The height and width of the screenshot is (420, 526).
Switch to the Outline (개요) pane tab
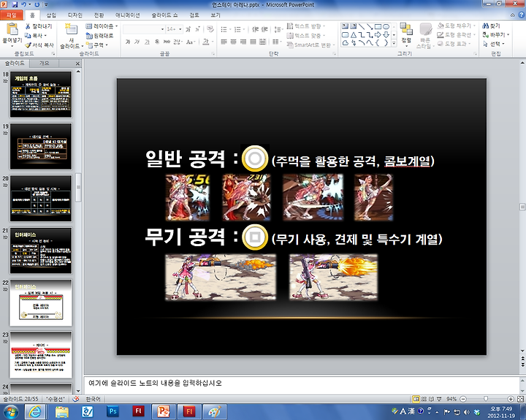click(45, 63)
